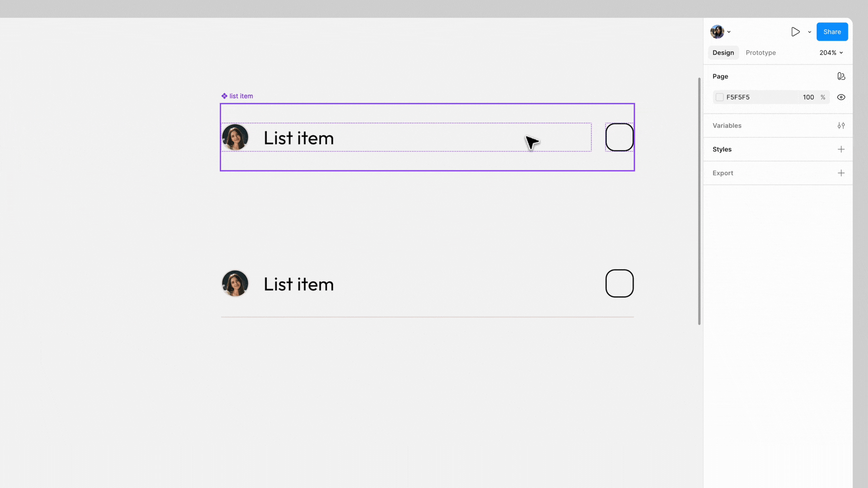This screenshot has width=868, height=488.
Task: Click the Present play icon
Action: [x=795, y=32]
